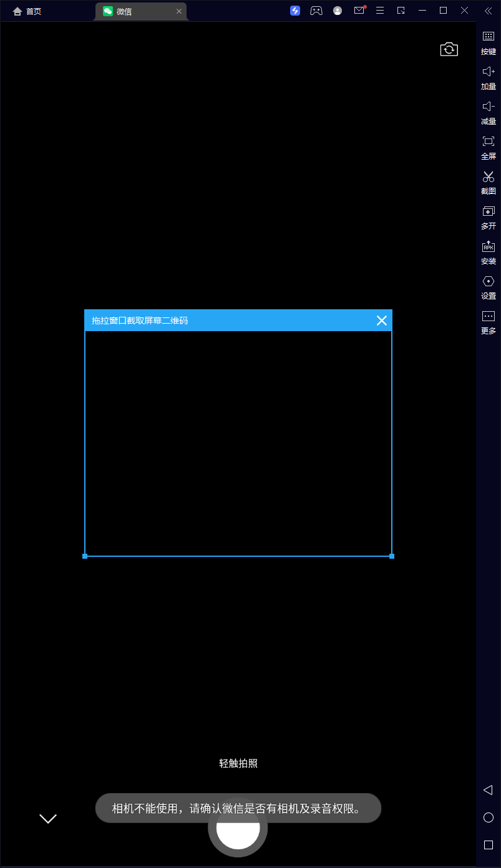Collapse the right sidebar with double chevron
Viewport: 501px width, 868px height.
(488, 11)
